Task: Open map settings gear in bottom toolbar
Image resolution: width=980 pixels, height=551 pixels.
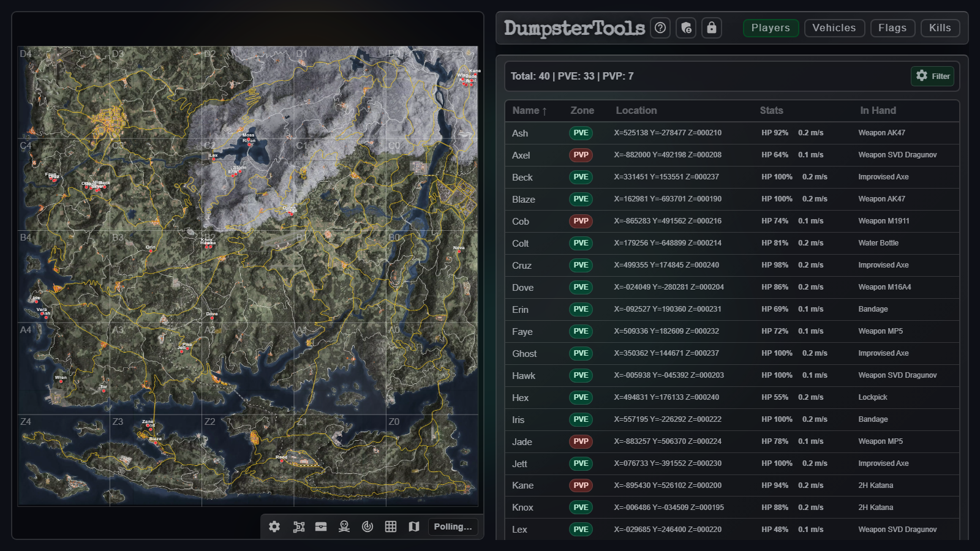Action: 274,527
